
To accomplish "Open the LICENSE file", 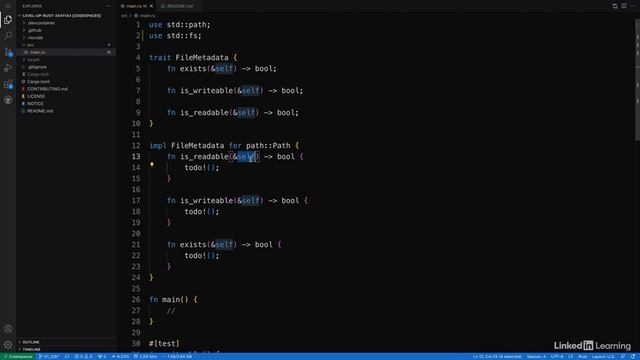I will (36, 96).
